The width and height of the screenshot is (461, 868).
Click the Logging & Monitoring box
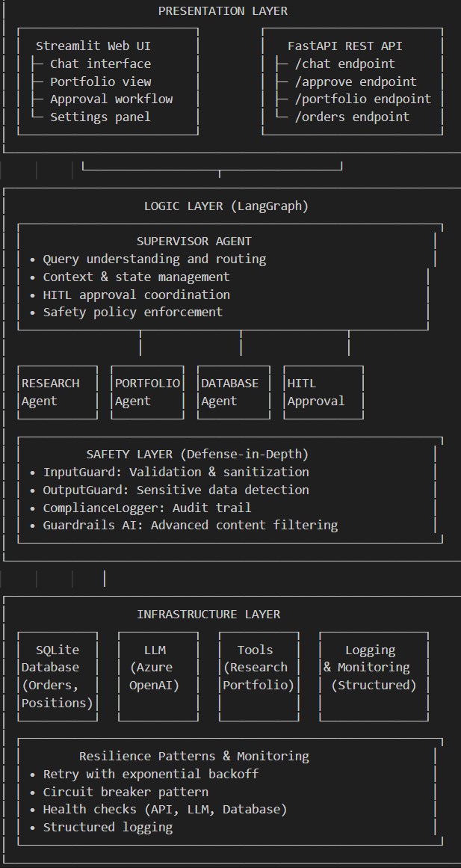(x=373, y=667)
